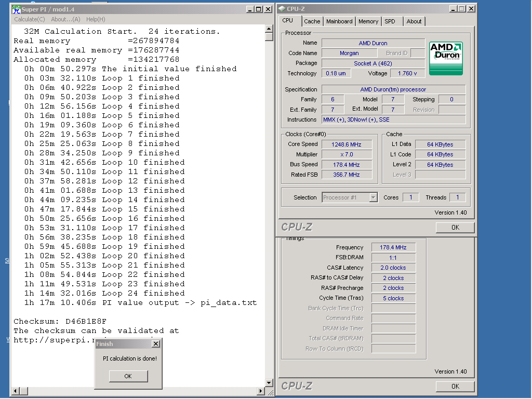Click the Code Name field Morgan
This screenshot has height=399, width=532.
pyautogui.click(x=349, y=53)
